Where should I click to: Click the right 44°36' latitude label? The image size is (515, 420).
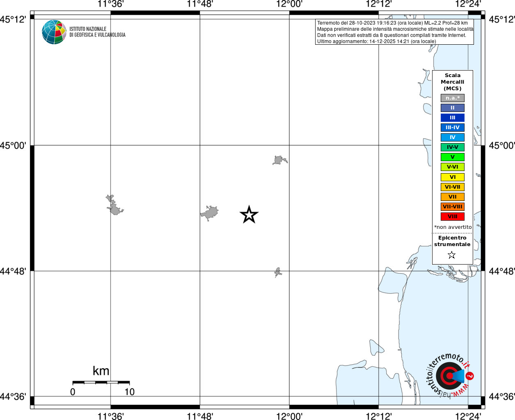pyautogui.click(x=502, y=397)
